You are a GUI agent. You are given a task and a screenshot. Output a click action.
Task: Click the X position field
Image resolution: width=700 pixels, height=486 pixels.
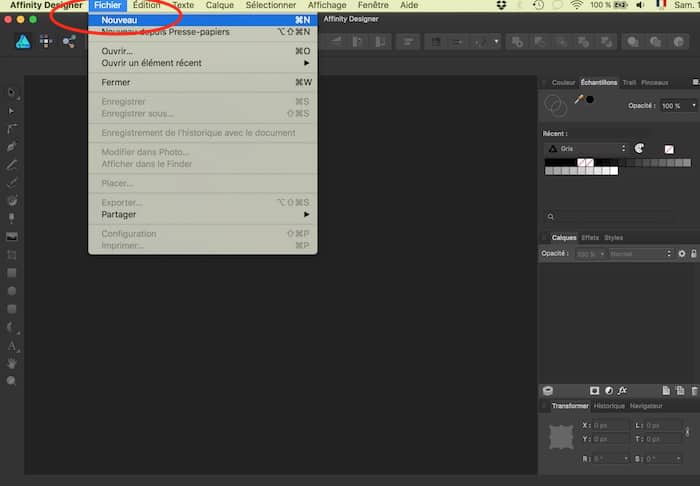[x=610, y=426]
